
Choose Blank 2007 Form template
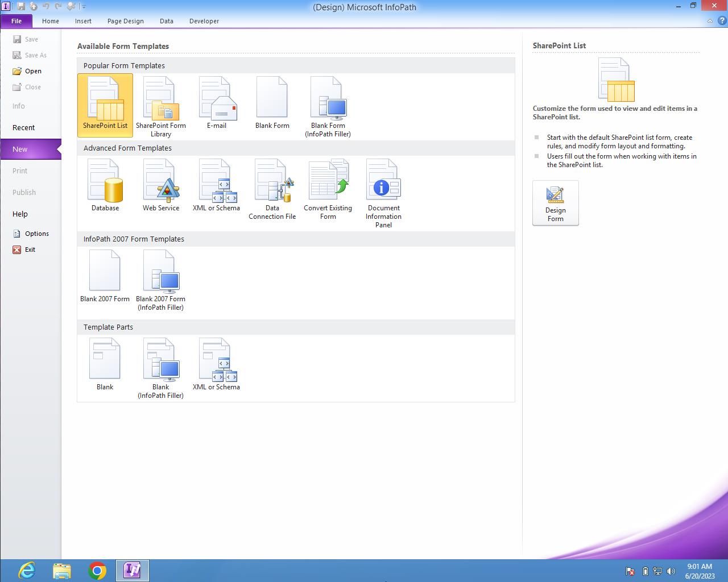coord(105,277)
